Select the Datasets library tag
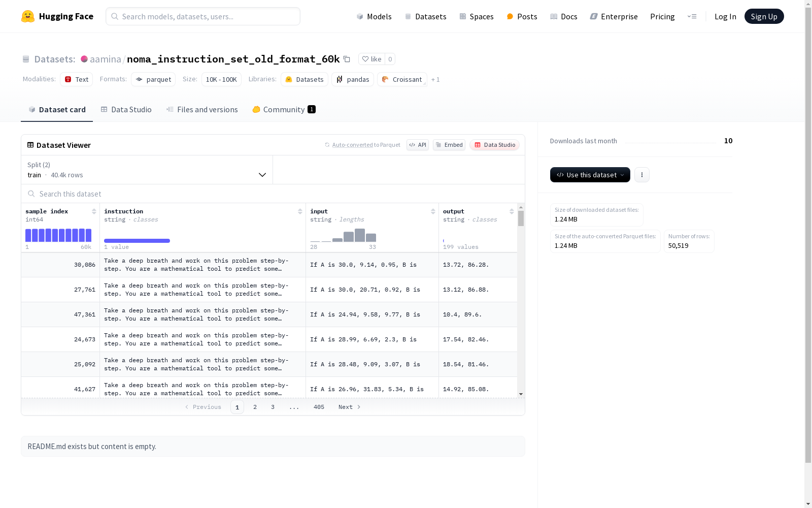The image size is (812, 508). point(304,79)
